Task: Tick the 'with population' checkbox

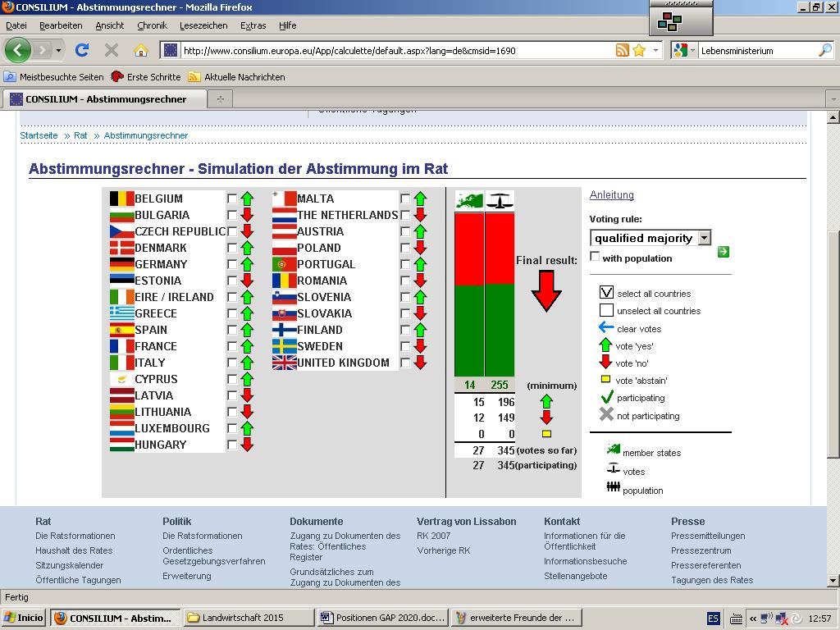Action: 595,258
